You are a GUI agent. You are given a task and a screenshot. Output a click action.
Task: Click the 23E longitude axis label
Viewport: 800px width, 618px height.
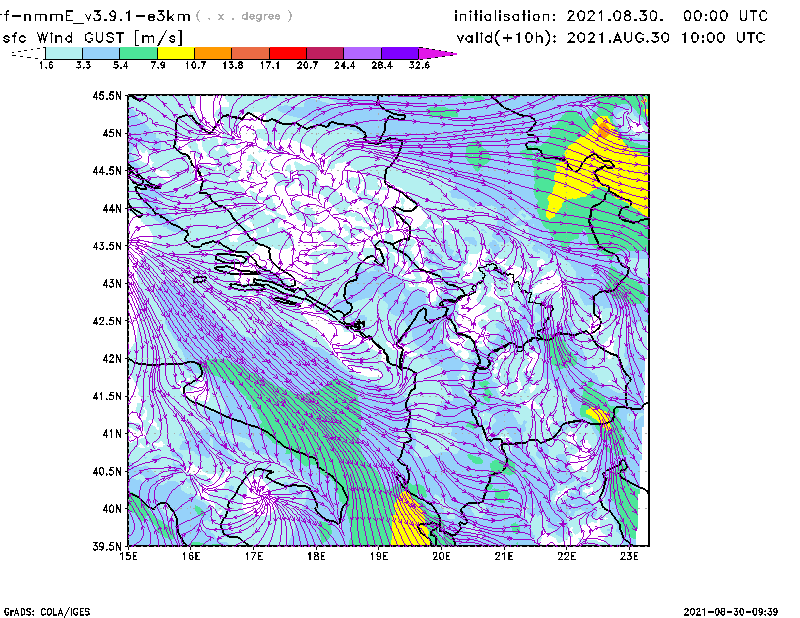pos(629,556)
